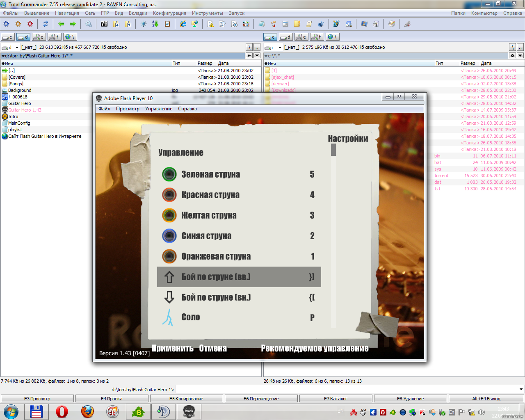Go to parent directory in right panel
525x420 pixels.
click(520, 47)
